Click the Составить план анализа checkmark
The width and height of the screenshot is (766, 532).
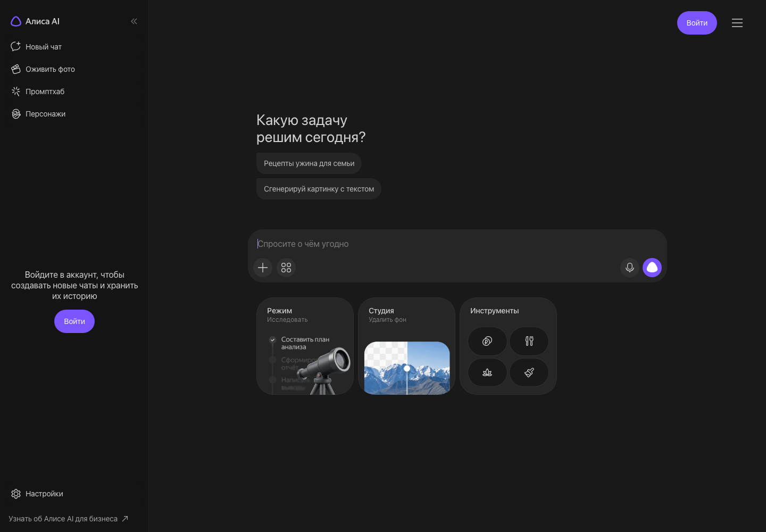click(x=272, y=339)
